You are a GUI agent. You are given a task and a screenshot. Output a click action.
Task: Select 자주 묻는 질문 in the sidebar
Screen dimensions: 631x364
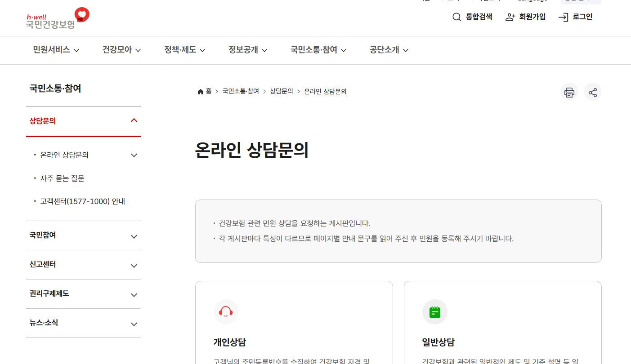point(63,178)
